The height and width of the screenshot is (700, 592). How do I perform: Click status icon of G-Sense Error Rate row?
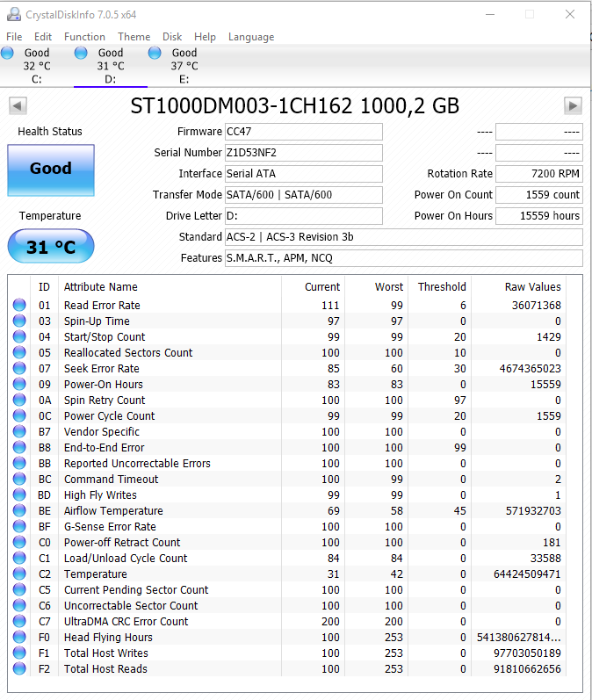pyautogui.click(x=19, y=526)
